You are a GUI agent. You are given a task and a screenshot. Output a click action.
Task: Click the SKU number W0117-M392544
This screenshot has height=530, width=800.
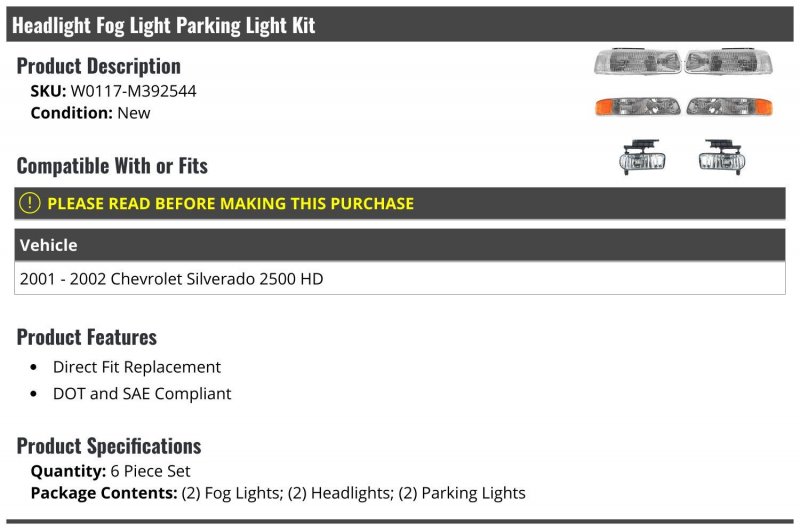point(133,91)
